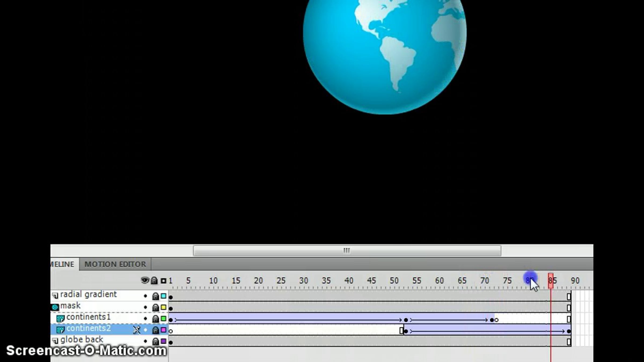Toggle visibility dot of globe back layer
This screenshot has height=362, width=644.
145,341
